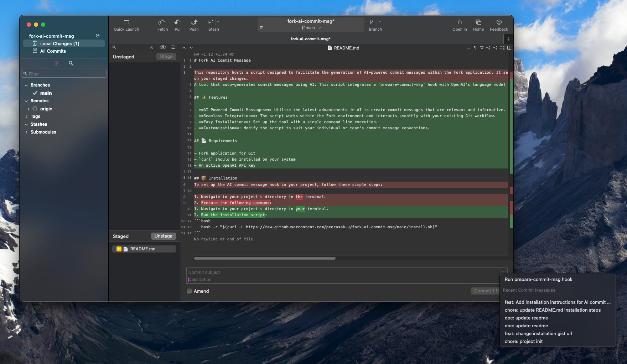Screen dimensions: 627x364
Task: Switch file list view mode icon
Action: tap(173, 47)
